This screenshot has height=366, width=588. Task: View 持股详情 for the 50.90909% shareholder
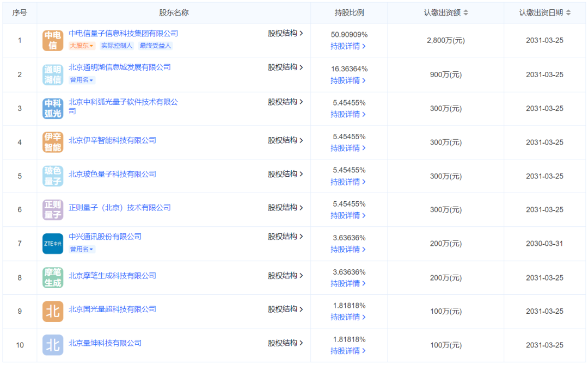[348, 46]
